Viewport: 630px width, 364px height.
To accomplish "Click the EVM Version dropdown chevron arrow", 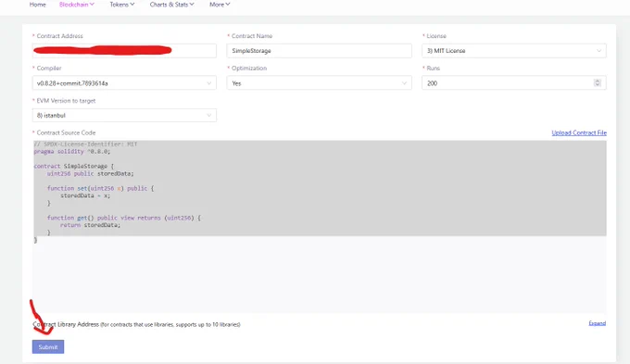I will pos(209,115).
